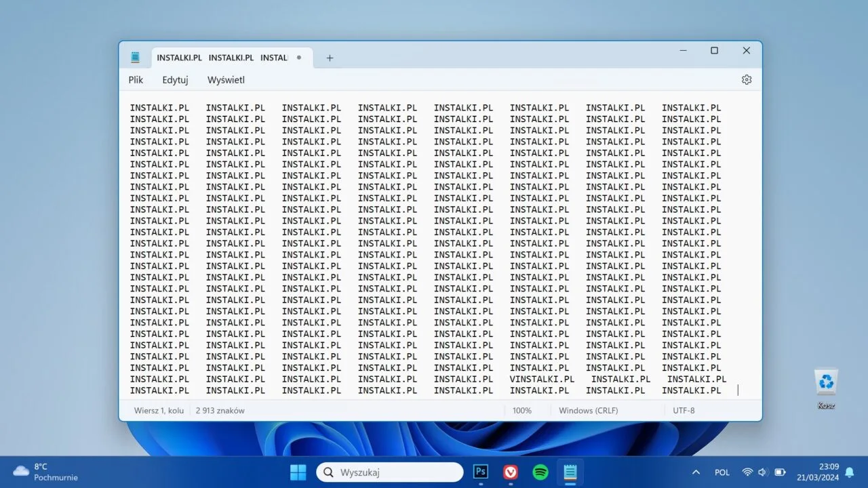
Task: Close the Notepad window
Action: [x=746, y=51]
